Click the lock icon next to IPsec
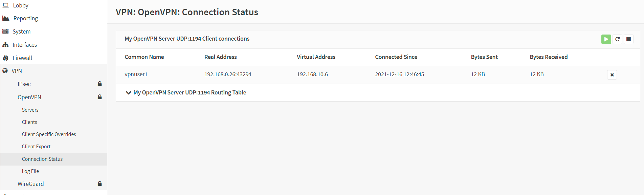The image size is (644, 195). 100,84
